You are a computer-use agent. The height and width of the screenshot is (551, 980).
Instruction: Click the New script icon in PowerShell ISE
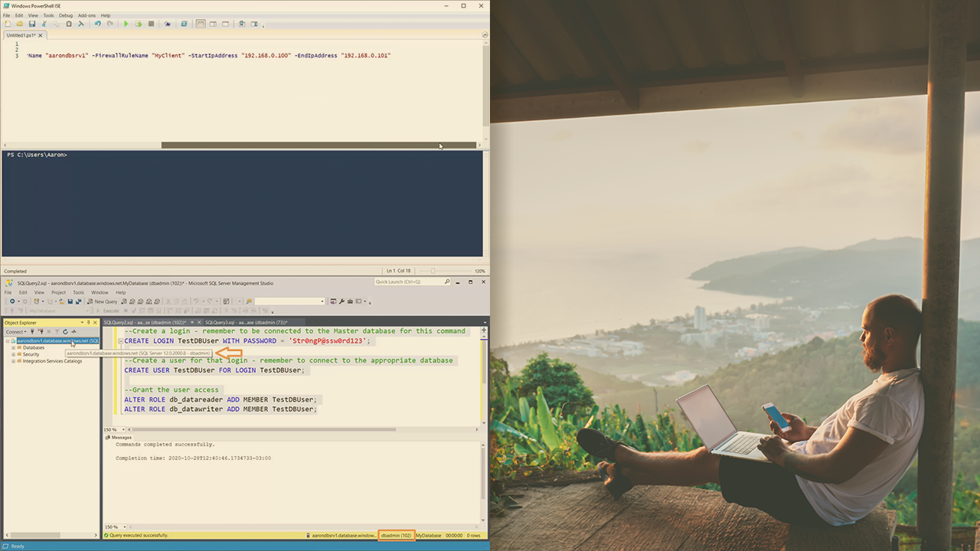[8, 24]
